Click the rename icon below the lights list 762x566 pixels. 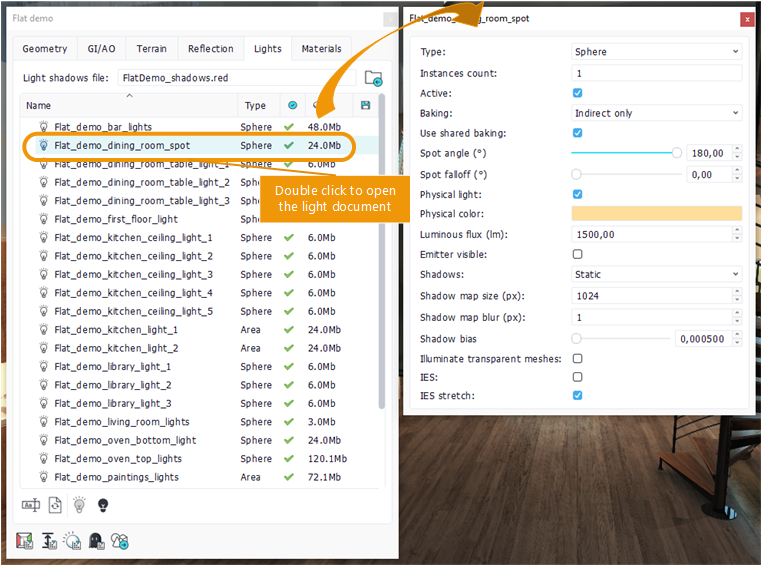coord(30,505)
